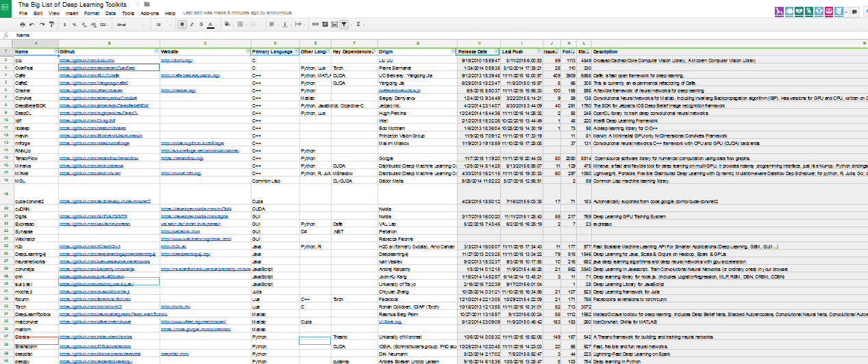Select the paint format roller

point(51,25)
